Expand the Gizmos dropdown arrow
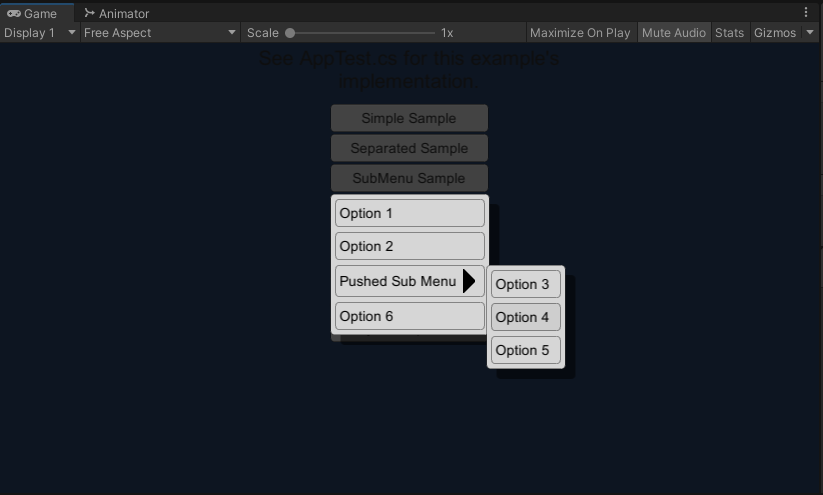This screenshot has width=823, height=495. (x=810, y=33)
